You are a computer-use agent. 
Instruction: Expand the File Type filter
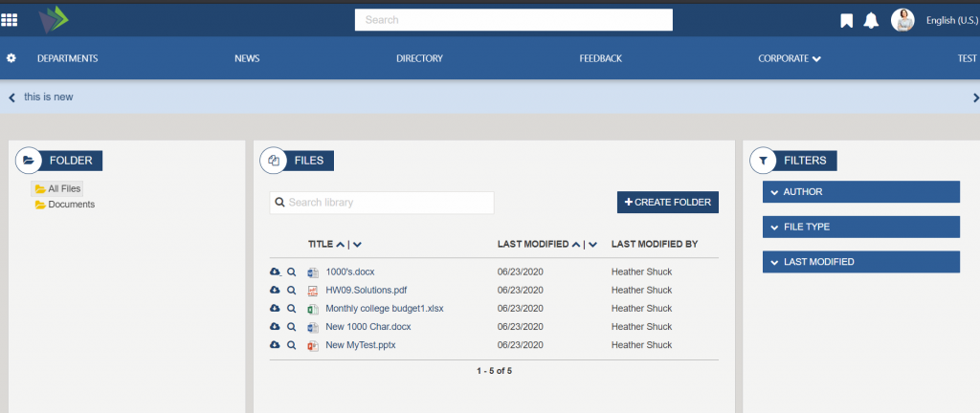tap(860, 228)
